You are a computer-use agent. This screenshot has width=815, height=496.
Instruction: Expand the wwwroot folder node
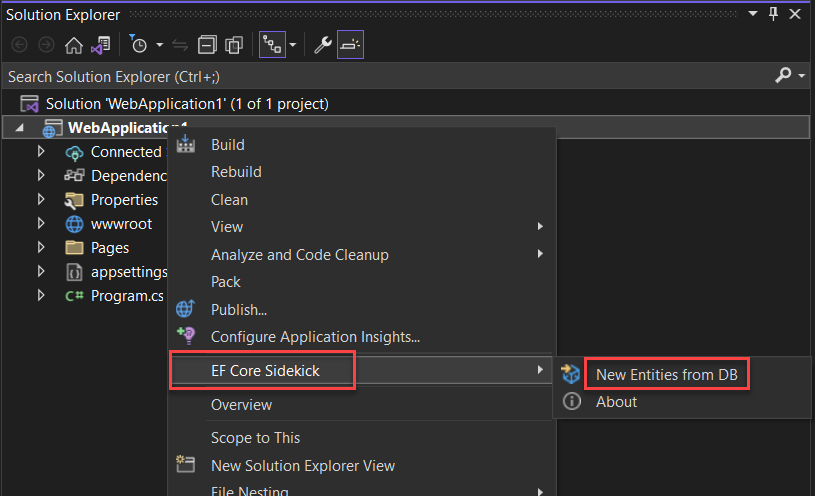click(41, 224)
